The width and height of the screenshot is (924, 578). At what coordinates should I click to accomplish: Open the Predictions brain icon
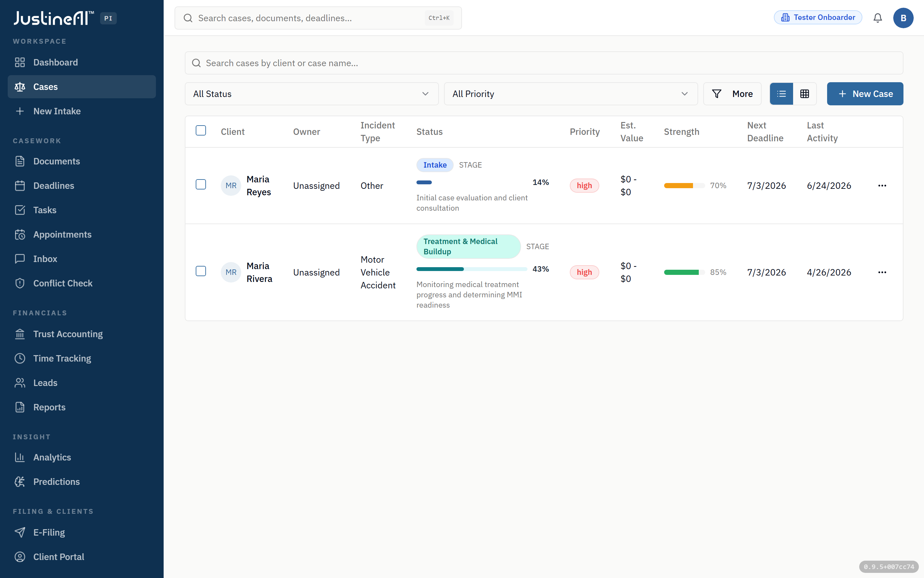pyautogui.click(x=20, y=482)
